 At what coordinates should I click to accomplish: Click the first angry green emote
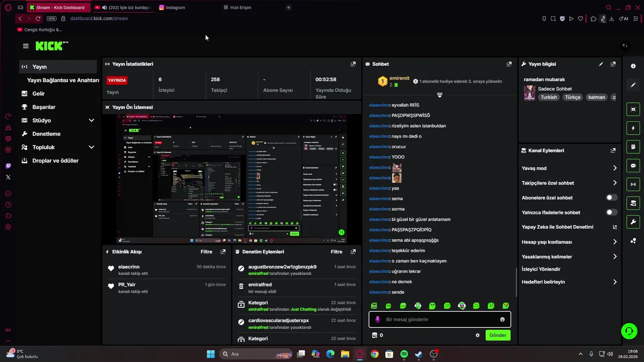[x=374, y=306]
